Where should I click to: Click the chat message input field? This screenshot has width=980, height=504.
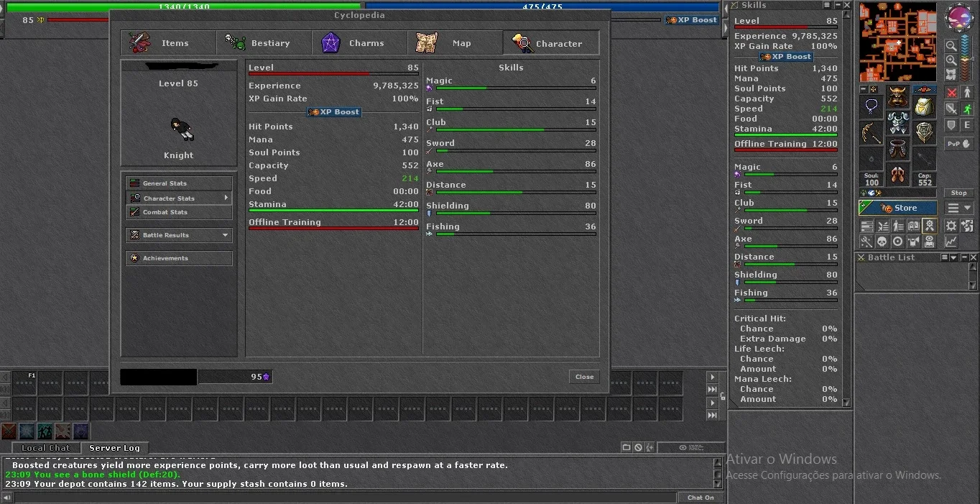tap(345, 498)
